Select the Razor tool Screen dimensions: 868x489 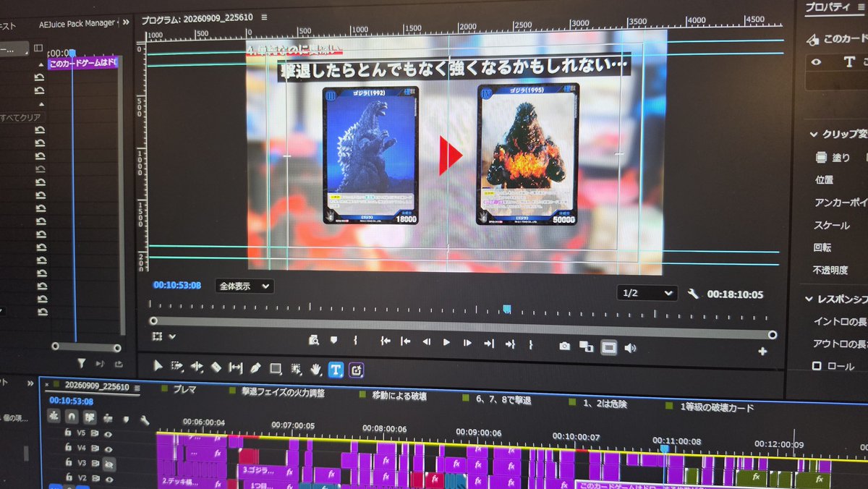tap(216, 367)
